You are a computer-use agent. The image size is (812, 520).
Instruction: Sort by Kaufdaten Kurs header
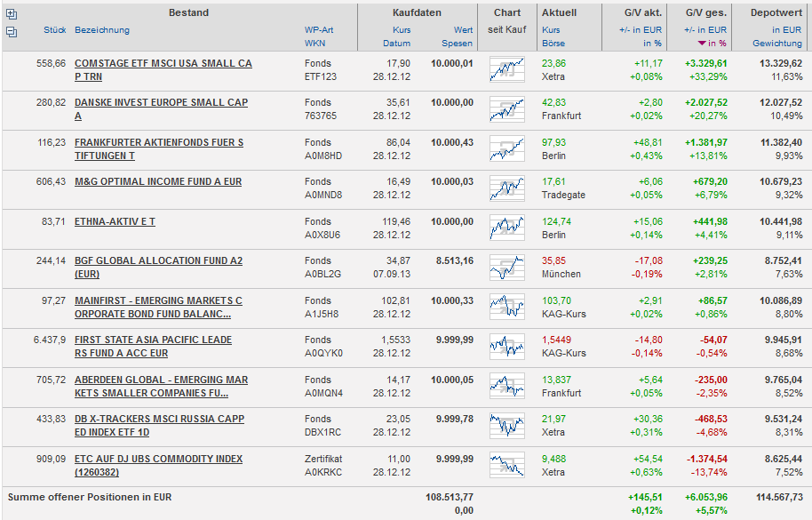click(x=402, y=30)
